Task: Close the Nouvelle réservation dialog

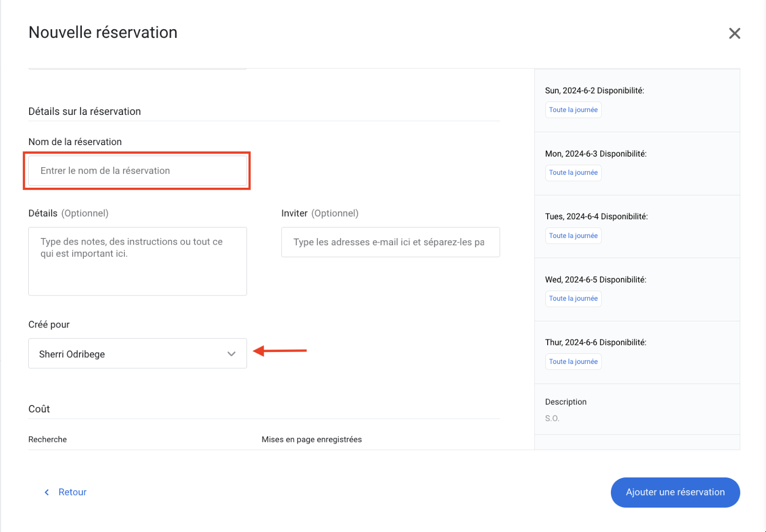Action: coord(734,33)
